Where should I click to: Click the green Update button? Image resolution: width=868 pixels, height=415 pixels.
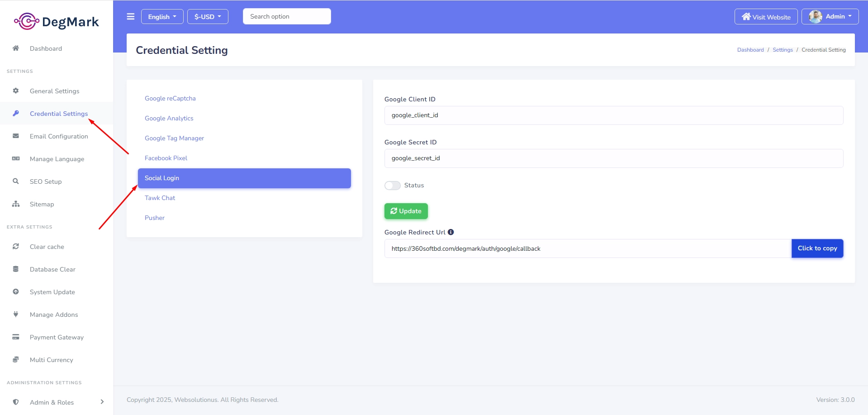click(x=406, y=211)
